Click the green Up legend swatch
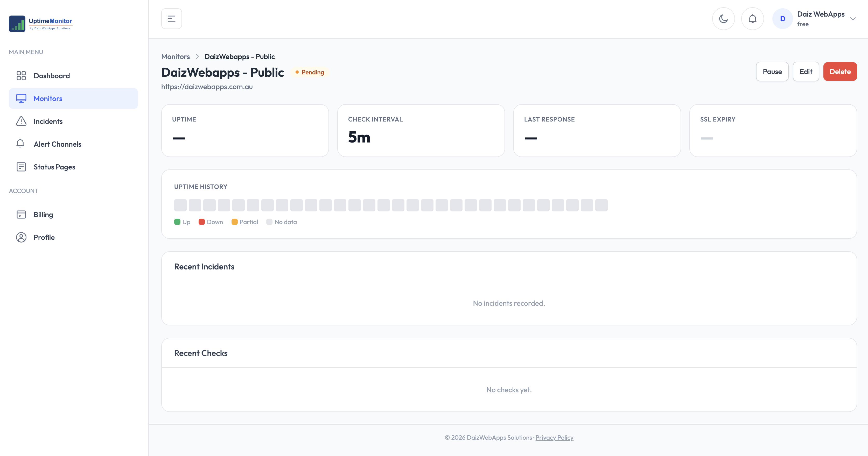 point(177,222)
